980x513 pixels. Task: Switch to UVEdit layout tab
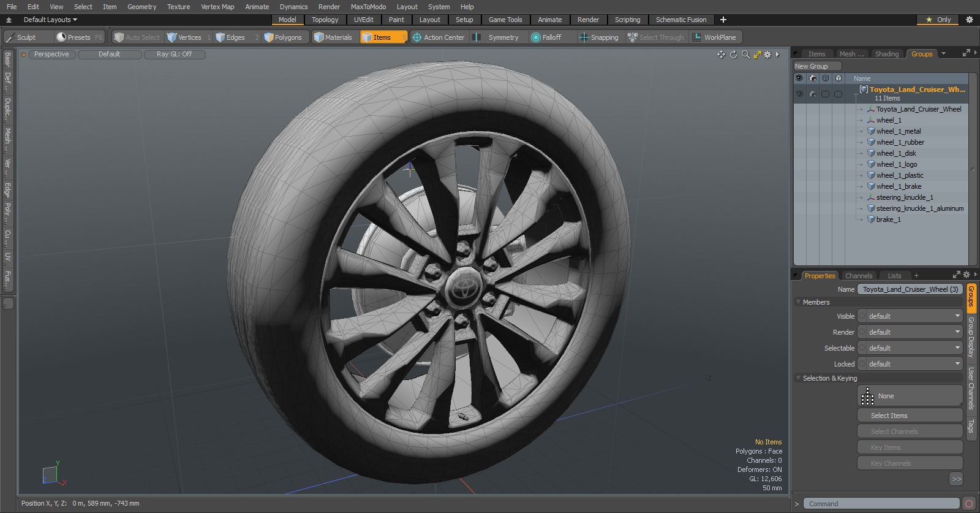[x=363, y=20]
